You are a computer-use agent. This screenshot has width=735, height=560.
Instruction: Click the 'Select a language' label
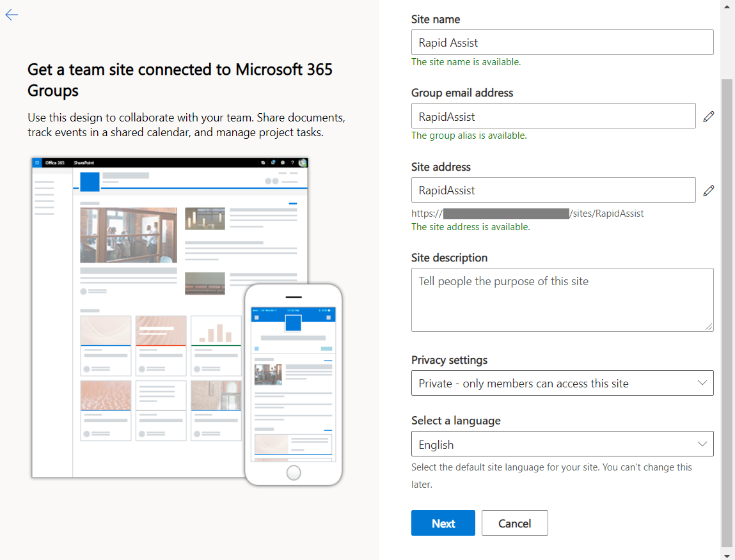(455, 421)
